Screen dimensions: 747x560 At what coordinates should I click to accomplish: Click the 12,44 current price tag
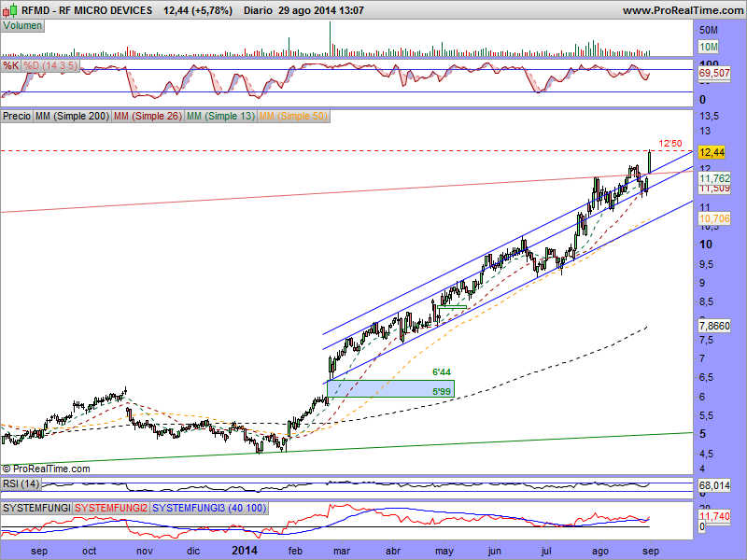(x=712, y=152)
